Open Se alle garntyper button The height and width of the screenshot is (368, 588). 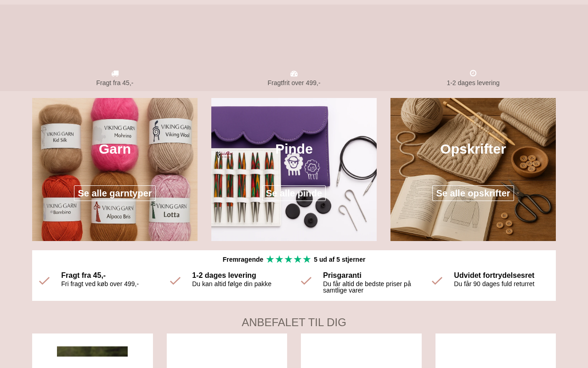115,193
